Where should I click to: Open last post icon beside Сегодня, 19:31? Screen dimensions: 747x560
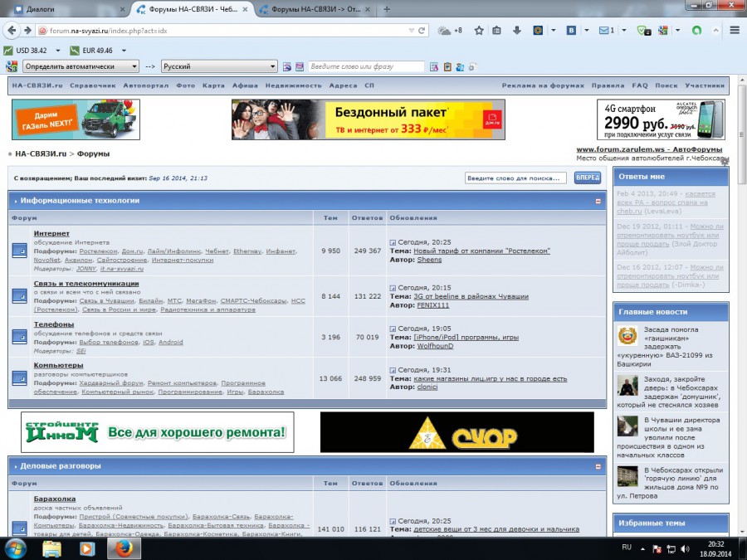click(x=393, y=370)
